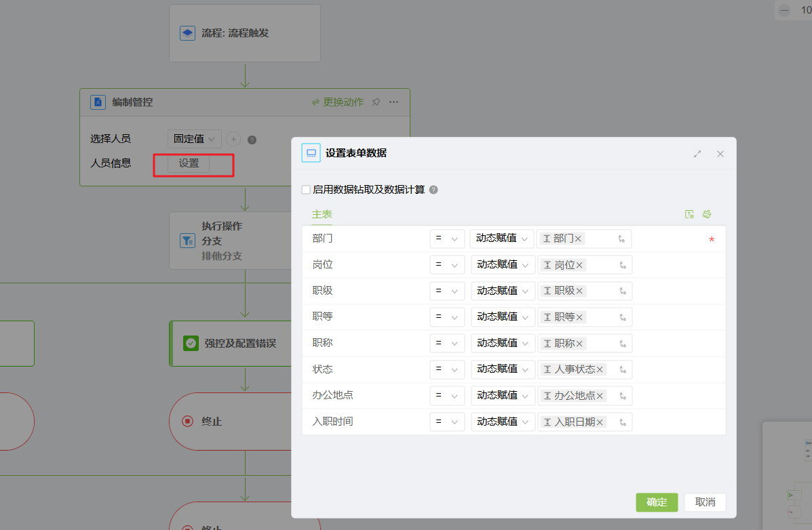812x530 pixels.
Task: Open the 固定值 dropdown for 选择人员
Action: click(194, 139)
